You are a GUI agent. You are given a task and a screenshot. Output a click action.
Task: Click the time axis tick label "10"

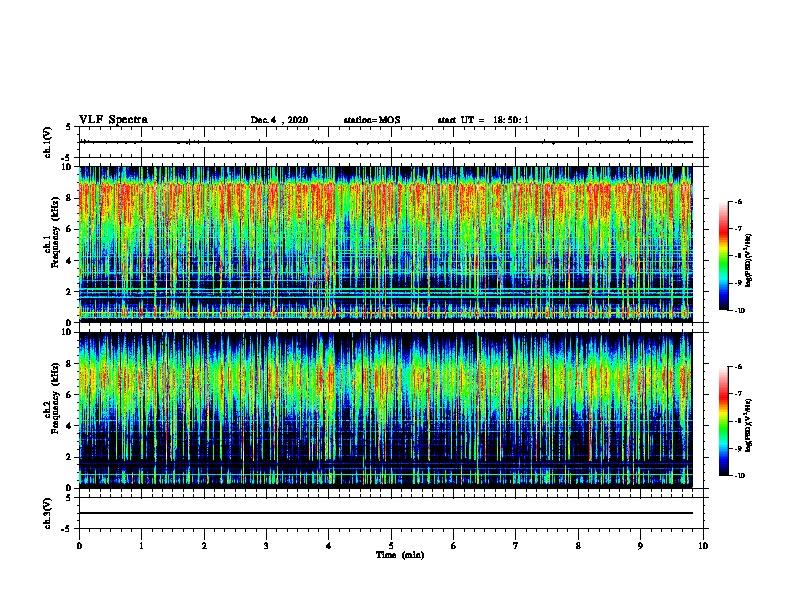pos(703,545)
